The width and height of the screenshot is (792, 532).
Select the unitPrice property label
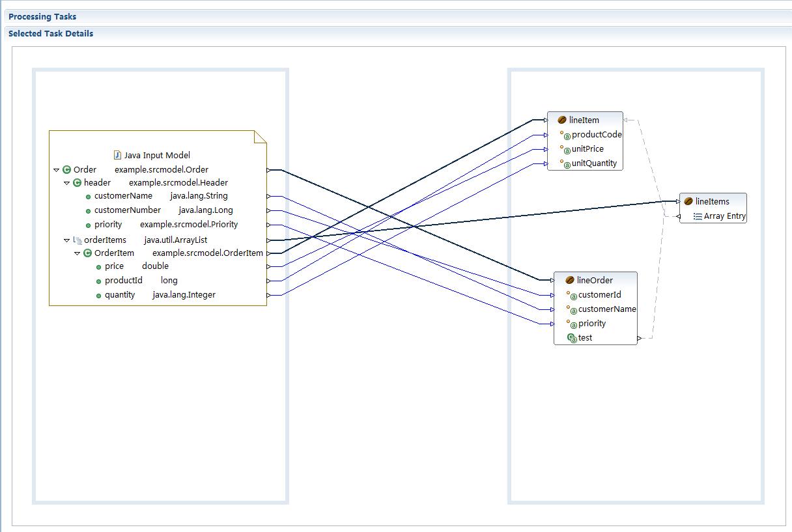pyautogui.click(x=587, y=149)
